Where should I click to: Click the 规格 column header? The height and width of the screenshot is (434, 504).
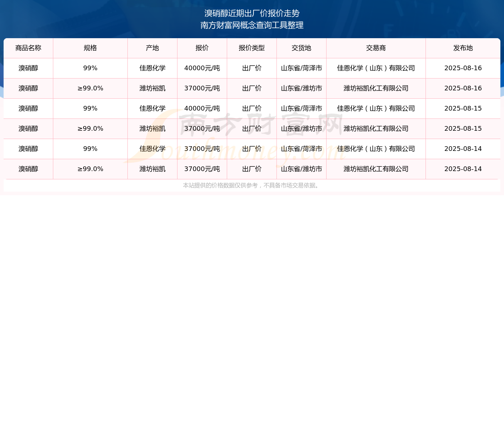[90, 48]
